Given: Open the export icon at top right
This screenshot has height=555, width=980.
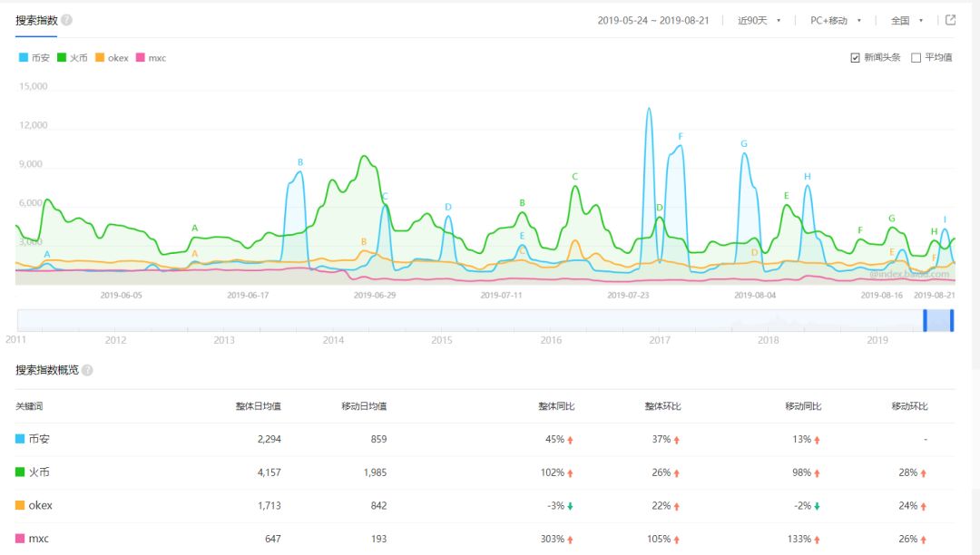Looking at the screenshot, I should coord(950,20).
